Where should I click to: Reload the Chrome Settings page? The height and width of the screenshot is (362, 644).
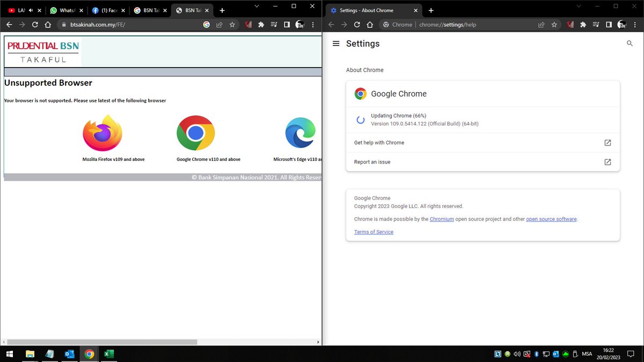click(357, 25)
